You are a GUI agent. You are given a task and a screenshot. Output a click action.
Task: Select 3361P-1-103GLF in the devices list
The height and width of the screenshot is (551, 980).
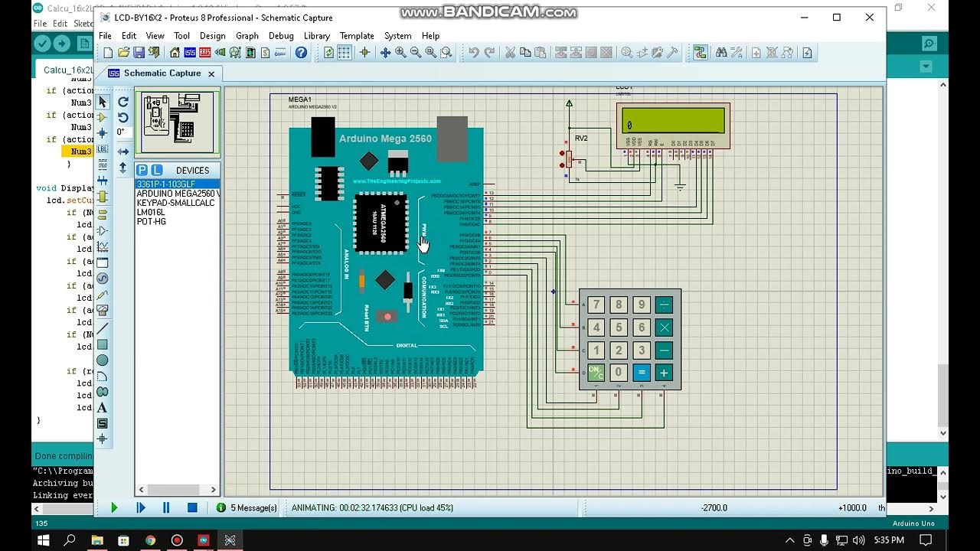(178, 184)
